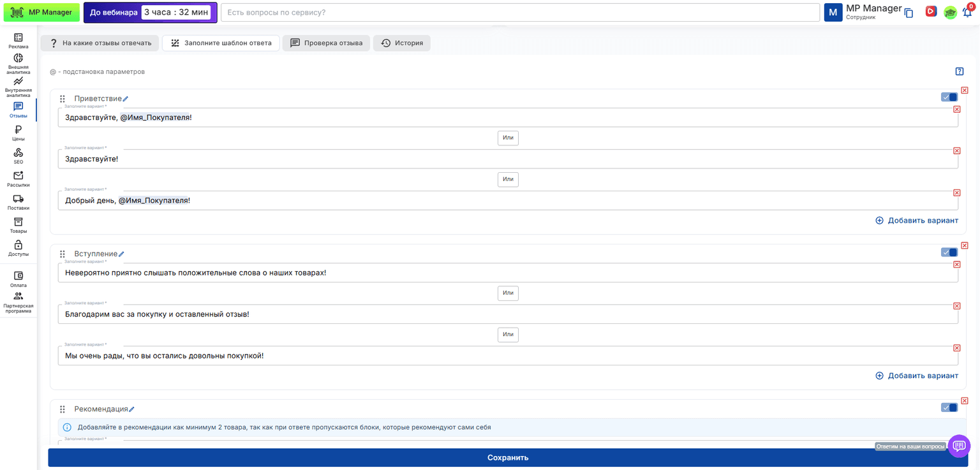The width and height of the screenshot is (980, 470).
Task: Click into 'Невероятно приятно слышать' field
Action: point(508,273)
